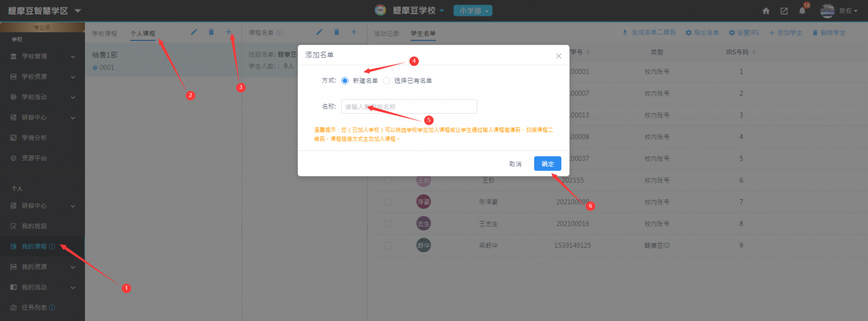Image resolution: width=868 pixels, height=321 pixels.
Task: Click the open-in-new-window icon in top bar
Action: [784, 11]
